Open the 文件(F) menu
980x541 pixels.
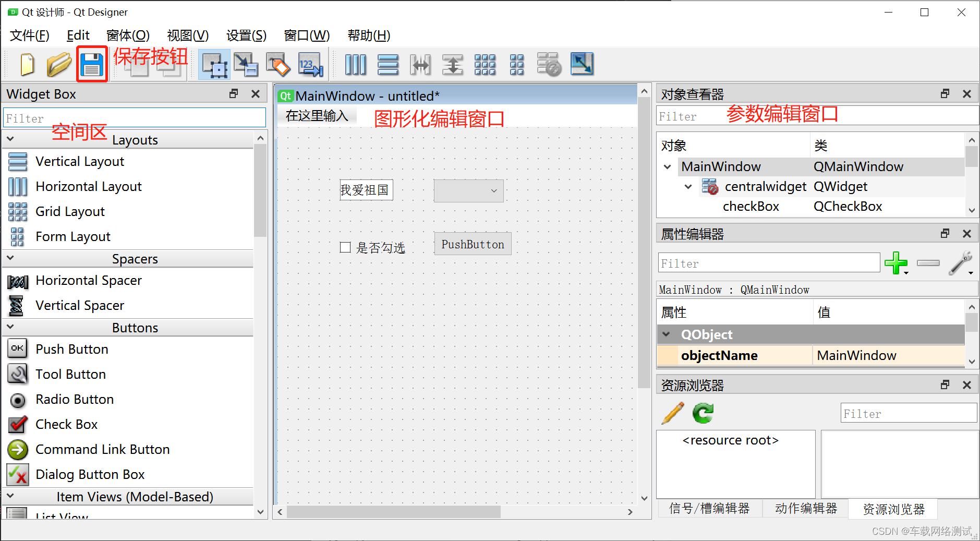(30, 35)
